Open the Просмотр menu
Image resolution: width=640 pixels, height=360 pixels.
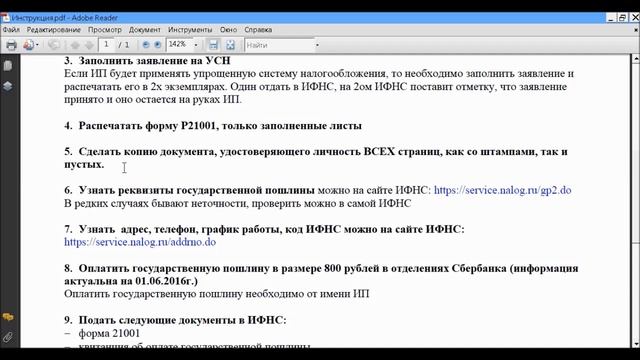105,30
